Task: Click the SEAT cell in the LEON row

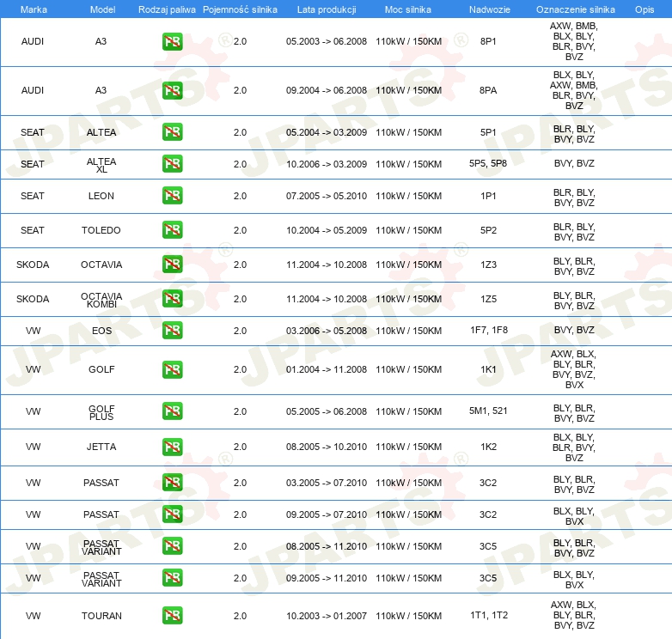Action: pyautogui.click(x=33, y=196)
